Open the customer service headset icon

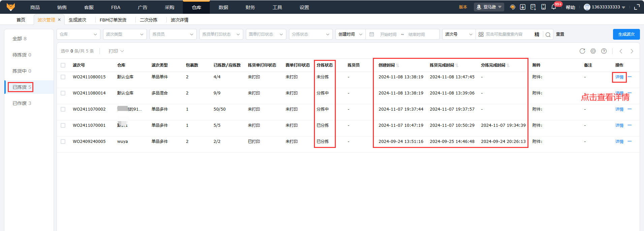(x=513, y=7)
